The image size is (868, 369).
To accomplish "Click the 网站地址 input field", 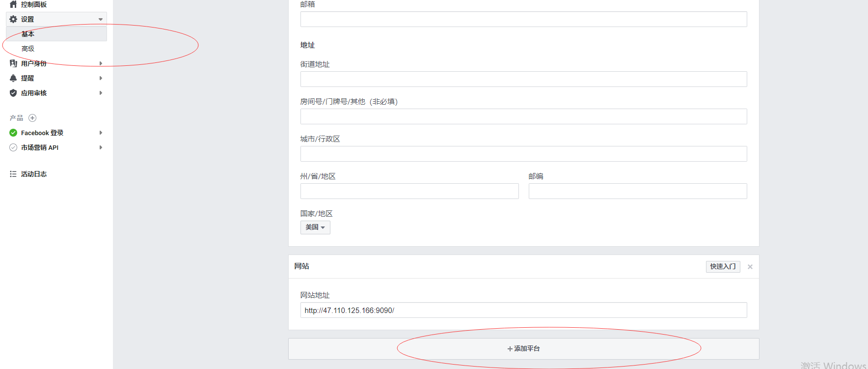I will [x=523, y=310].
